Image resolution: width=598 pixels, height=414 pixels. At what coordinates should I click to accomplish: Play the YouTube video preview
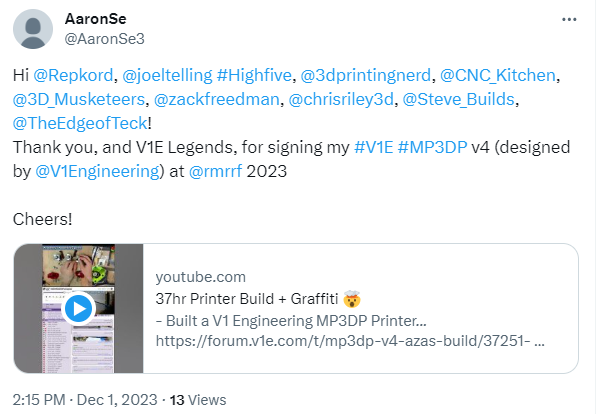point(78,308)
